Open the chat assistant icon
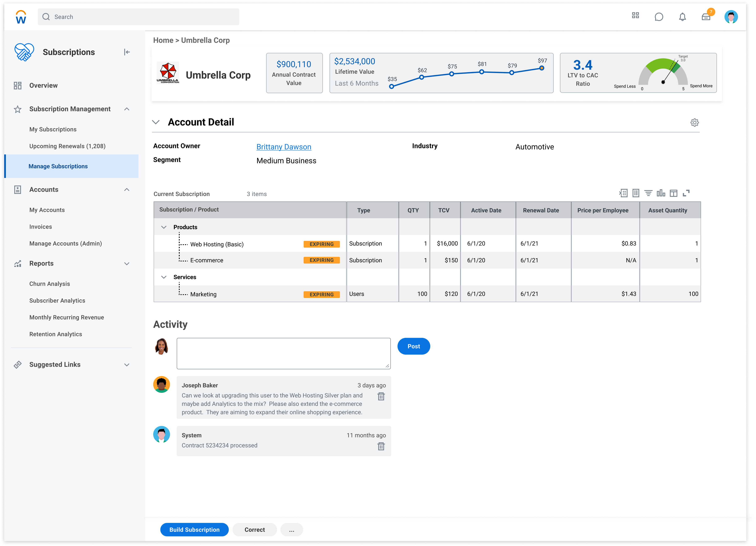Viewport: 756px width, 546px height. point(659,17)
